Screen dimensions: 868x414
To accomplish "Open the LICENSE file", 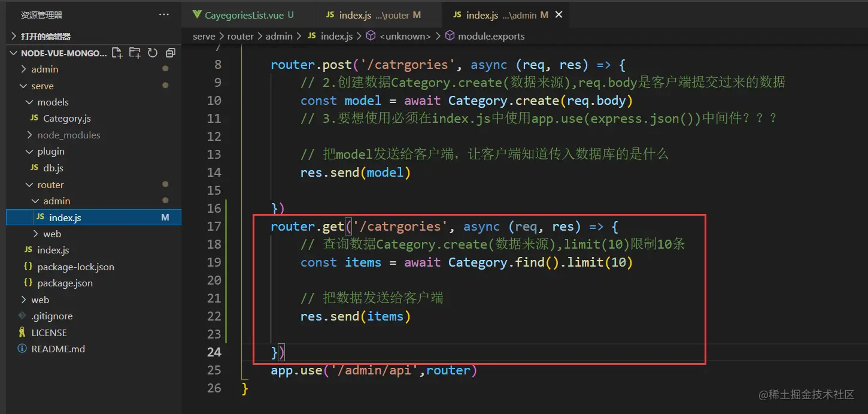I will [x=49, y=333].
